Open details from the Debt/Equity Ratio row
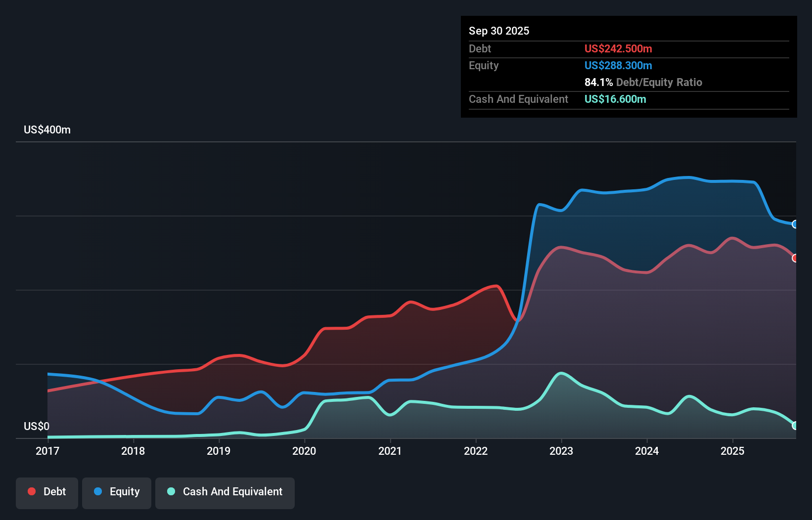Screen dimensions: 812x520 [x=643, y=82]
